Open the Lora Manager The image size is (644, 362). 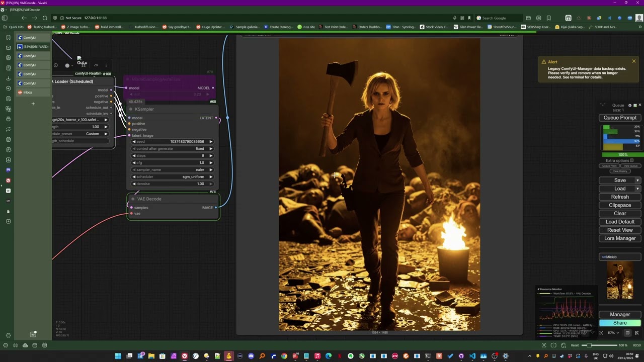pos(620,238)
